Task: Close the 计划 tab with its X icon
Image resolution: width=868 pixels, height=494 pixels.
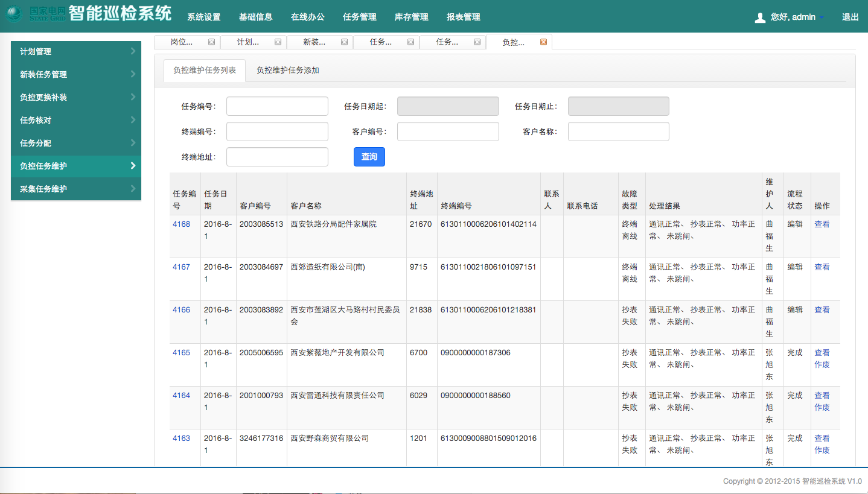Action: tap(278, 42)
